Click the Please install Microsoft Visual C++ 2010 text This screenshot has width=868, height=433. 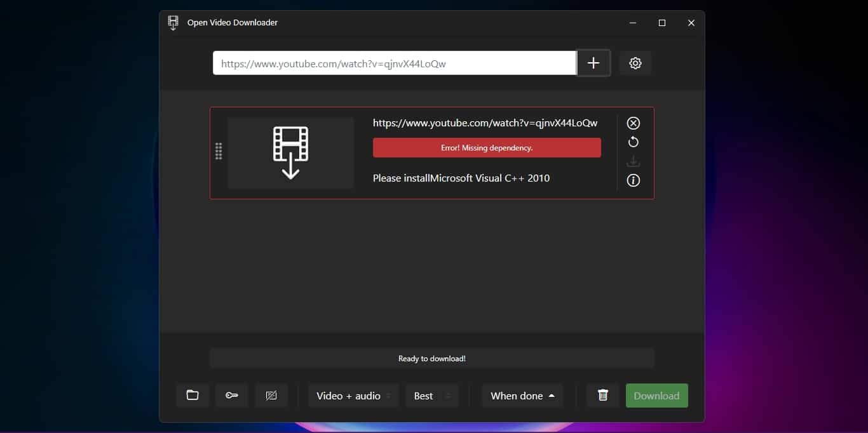461,178
